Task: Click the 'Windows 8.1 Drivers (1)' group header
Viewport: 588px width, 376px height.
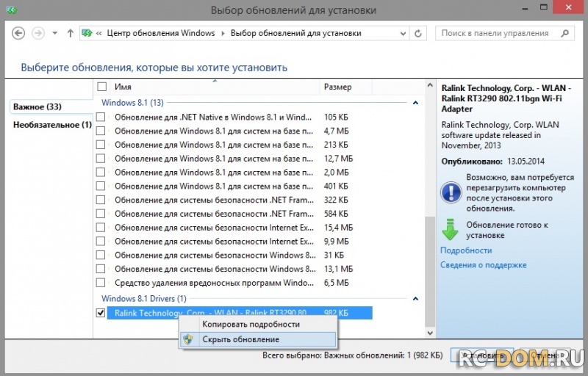Action: click(x=144, y=299)
